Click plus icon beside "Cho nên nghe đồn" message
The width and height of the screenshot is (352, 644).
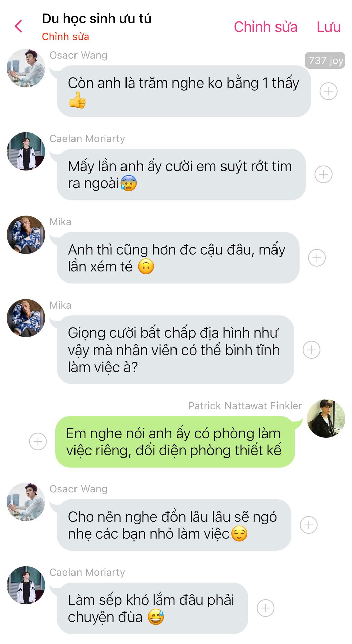pyautogui.click(x=309, y=525)
